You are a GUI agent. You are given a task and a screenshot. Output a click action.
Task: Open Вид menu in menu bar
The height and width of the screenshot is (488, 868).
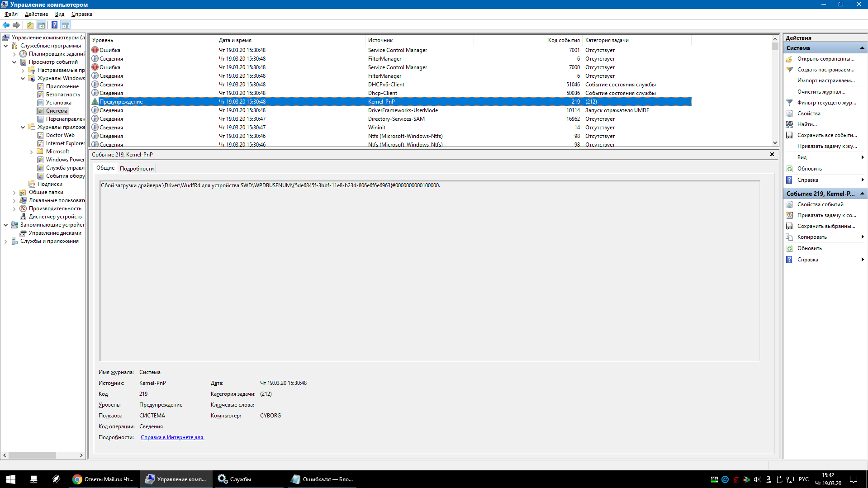coord(60,14)
